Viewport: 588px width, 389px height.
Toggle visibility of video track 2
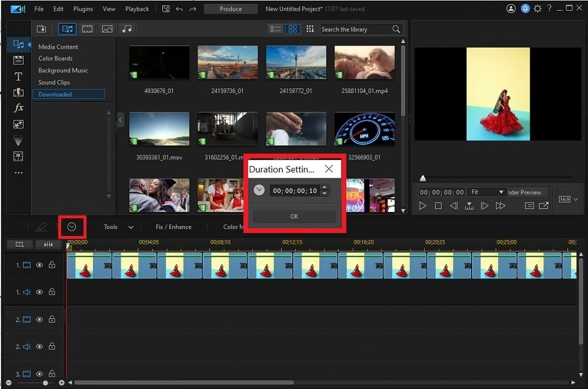click(x=39, y=320)
